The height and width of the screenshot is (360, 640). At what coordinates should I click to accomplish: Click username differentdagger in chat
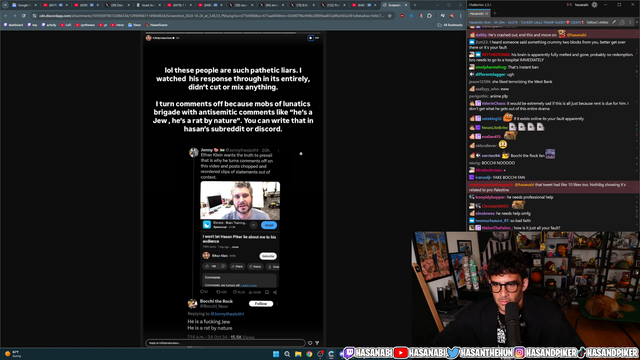coord(490,74)
